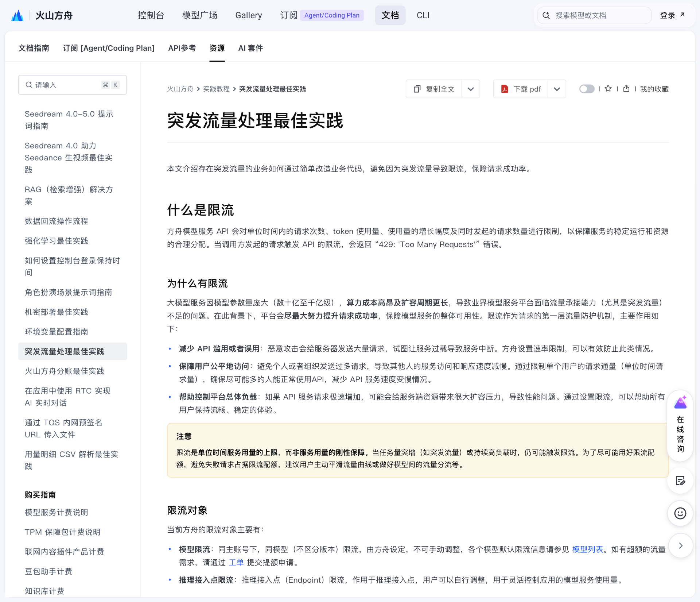This screenshot has width=700, height=602.
Task: Expand the 复制全文 dropdown arrow
Action: pyautogui.click(x=471, y=89)
